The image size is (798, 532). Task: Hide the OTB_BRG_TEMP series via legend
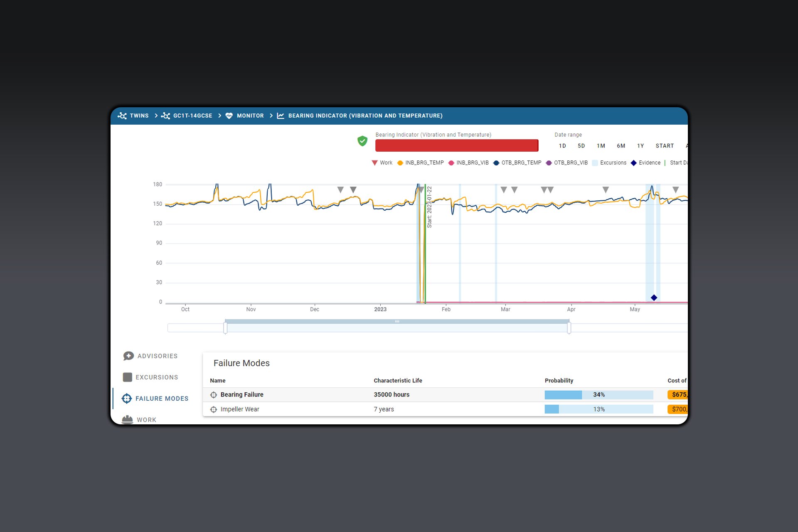coord(517,163)
